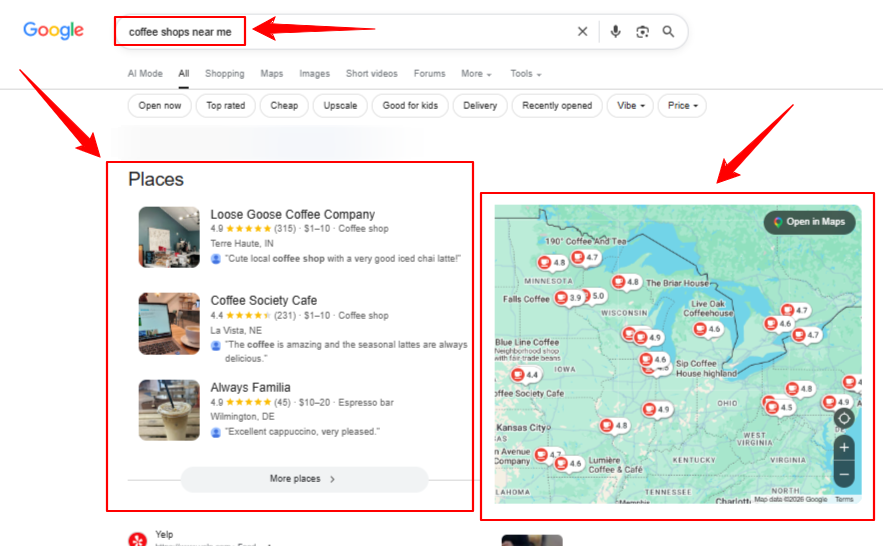Viewport: 883px width, 546px height.
Task: Open Always Familia photo thumbnail
Action: pos(169,410)
